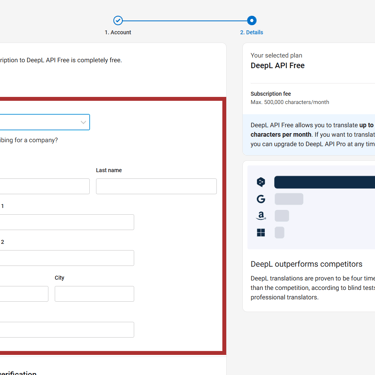
Task: Focus the City input field
Action: coord(94,294)
